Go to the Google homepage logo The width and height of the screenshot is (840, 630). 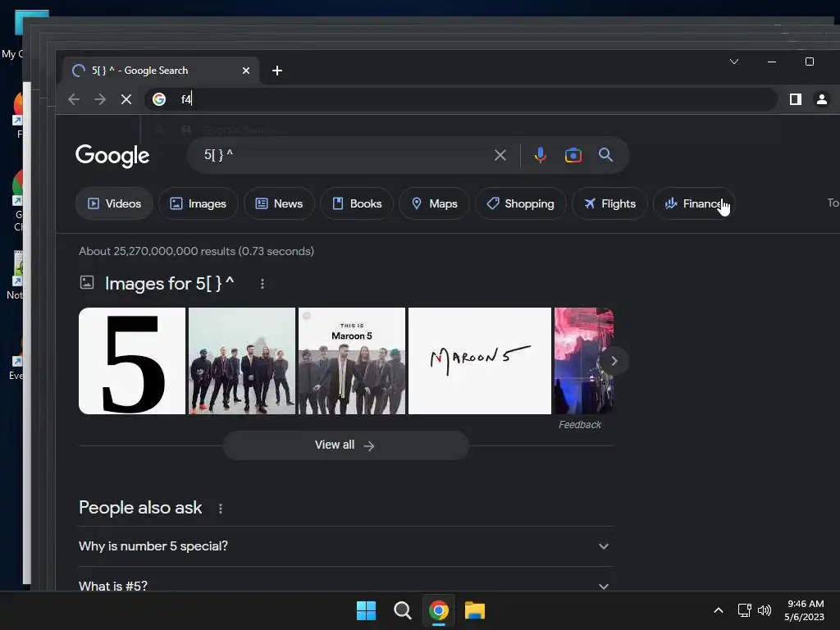click(x=112, y=155)
